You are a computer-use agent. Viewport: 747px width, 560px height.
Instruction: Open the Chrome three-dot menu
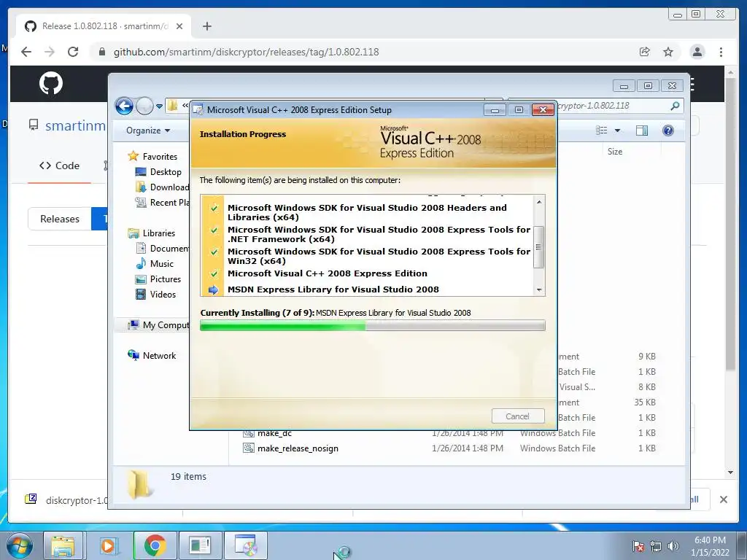point(721,52)
